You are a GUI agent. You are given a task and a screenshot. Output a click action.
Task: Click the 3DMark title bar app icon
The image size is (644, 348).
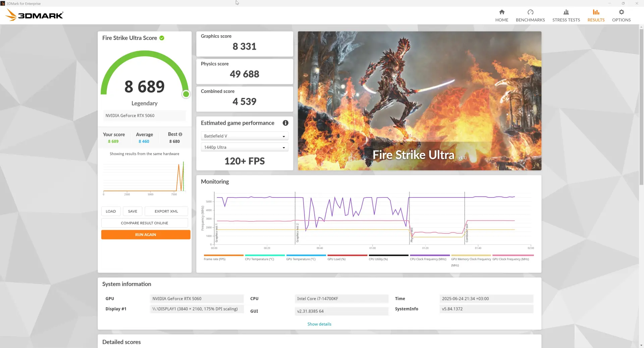(x=3, y=3)
